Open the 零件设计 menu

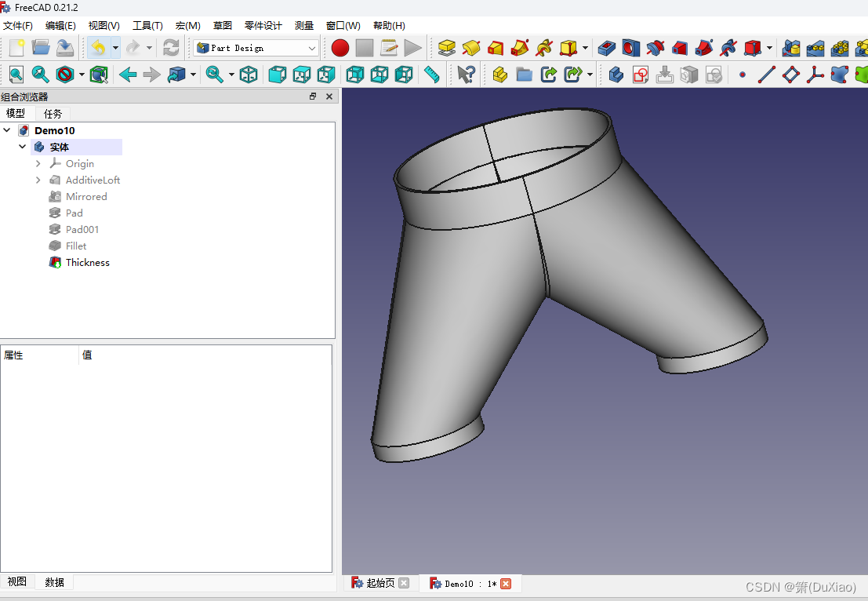tap(263, 25)
